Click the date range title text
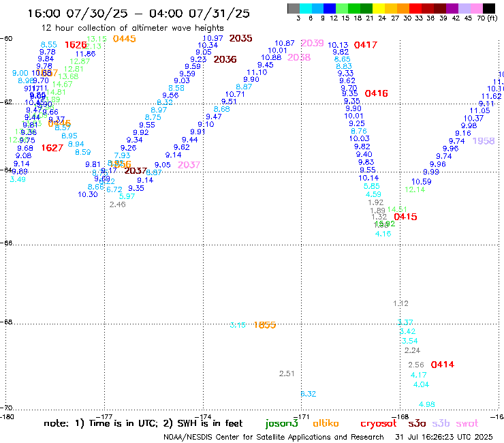504x443 pixels. click(138, 14)
